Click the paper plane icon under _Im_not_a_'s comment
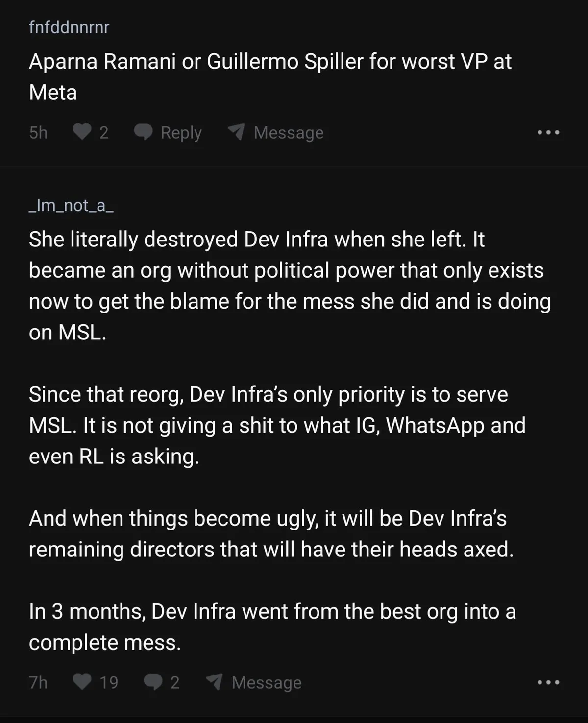The image size is (588, 723). [x=214, y=681]
